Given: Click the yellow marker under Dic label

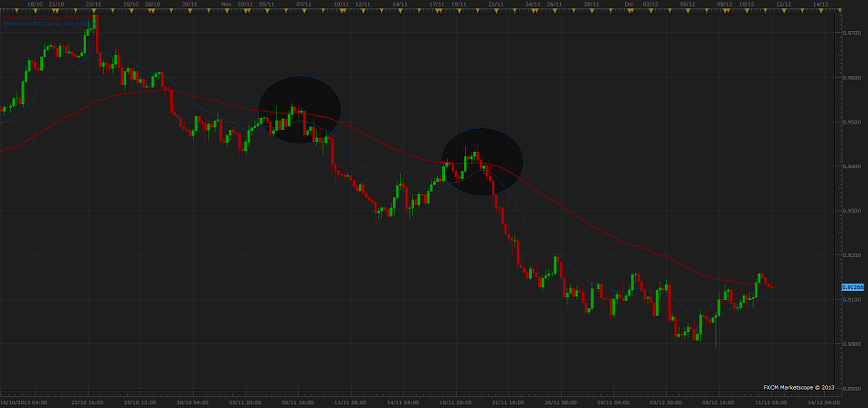Looking at the screenshot, I should point(628,10).
